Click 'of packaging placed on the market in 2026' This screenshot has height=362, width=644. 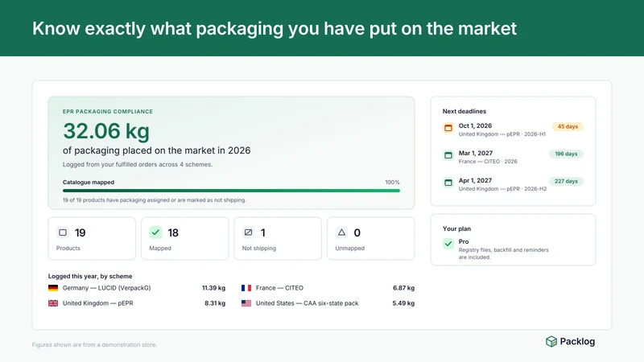(x=156, y=150)
